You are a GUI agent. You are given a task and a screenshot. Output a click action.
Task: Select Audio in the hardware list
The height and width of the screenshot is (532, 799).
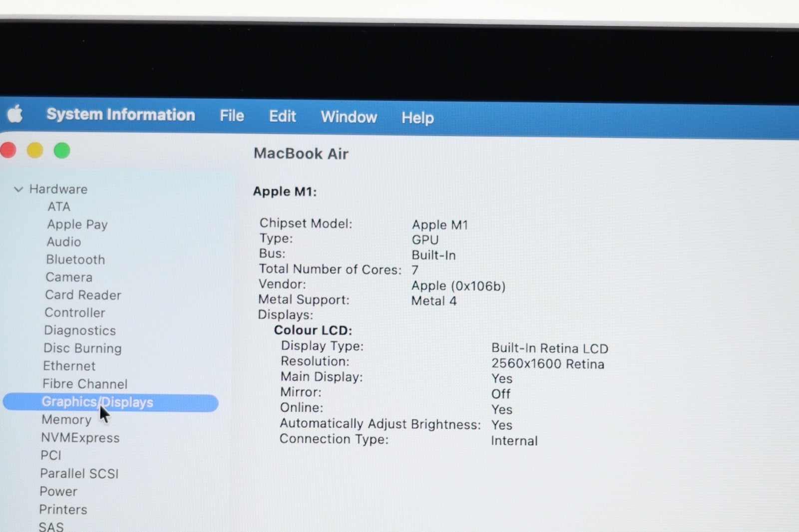[x=63, y=242]
